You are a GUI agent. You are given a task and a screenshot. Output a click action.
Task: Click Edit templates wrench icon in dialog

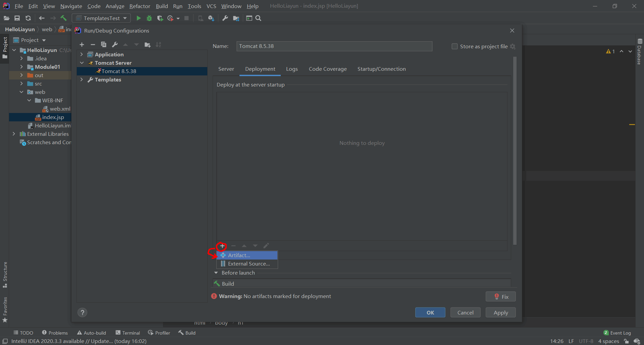[115, 45]
